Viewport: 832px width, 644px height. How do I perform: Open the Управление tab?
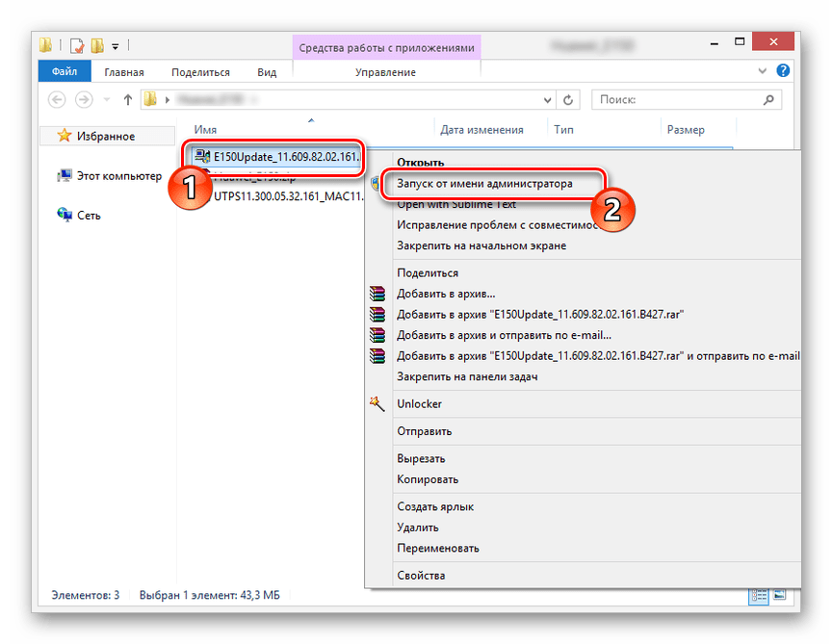click(x=385, y=72)
